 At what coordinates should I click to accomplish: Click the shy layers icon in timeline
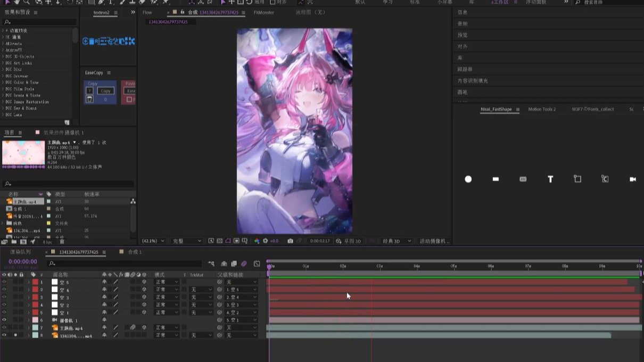pos(225,264)
